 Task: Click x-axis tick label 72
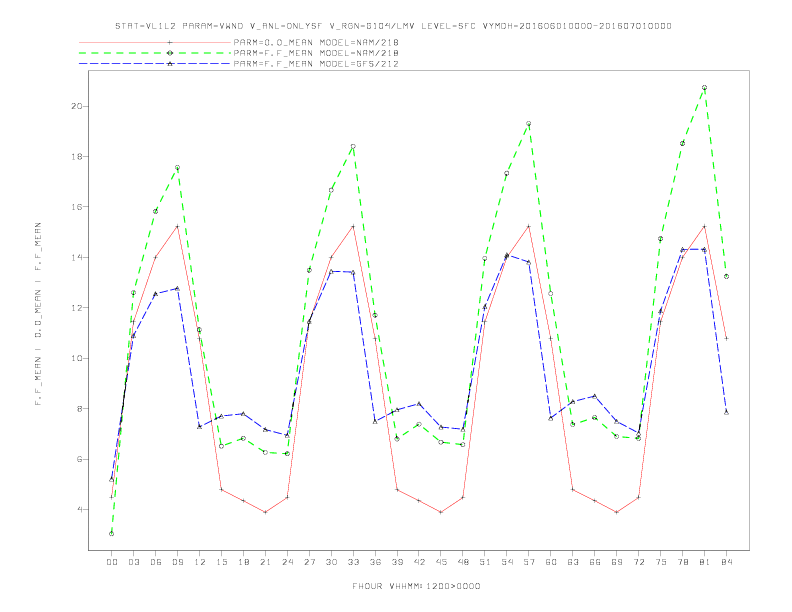point(638,562)
